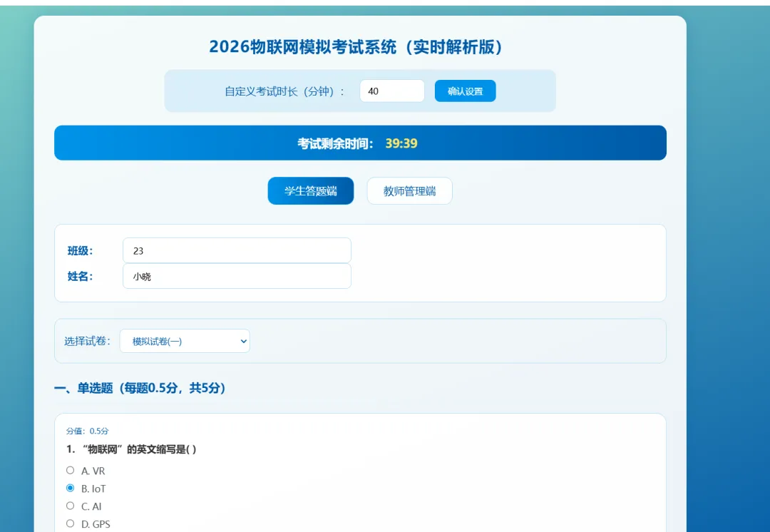Click the 选择试卷 label
770x532 pixels.
point(88,341)
